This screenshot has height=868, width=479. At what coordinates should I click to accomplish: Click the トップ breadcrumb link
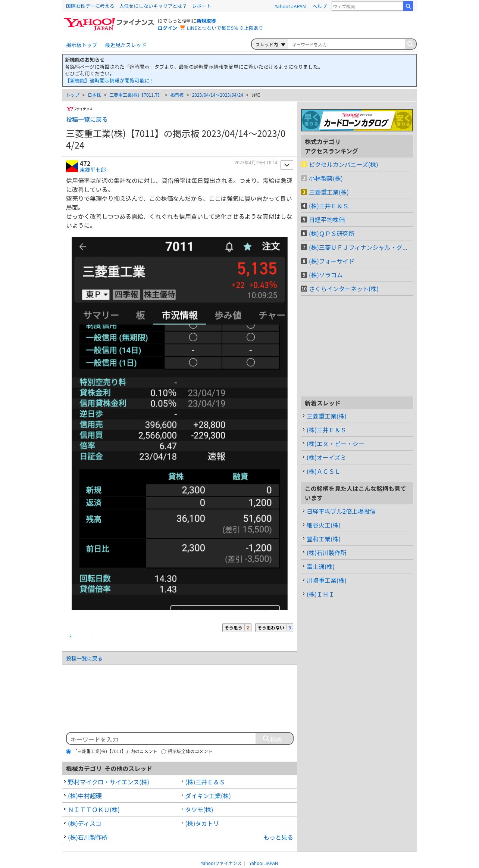73,95
